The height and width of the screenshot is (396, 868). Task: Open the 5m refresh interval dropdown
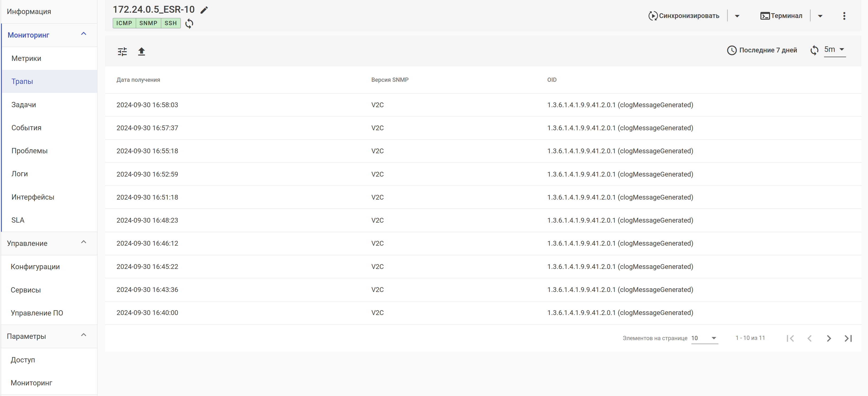pos(834,49)
